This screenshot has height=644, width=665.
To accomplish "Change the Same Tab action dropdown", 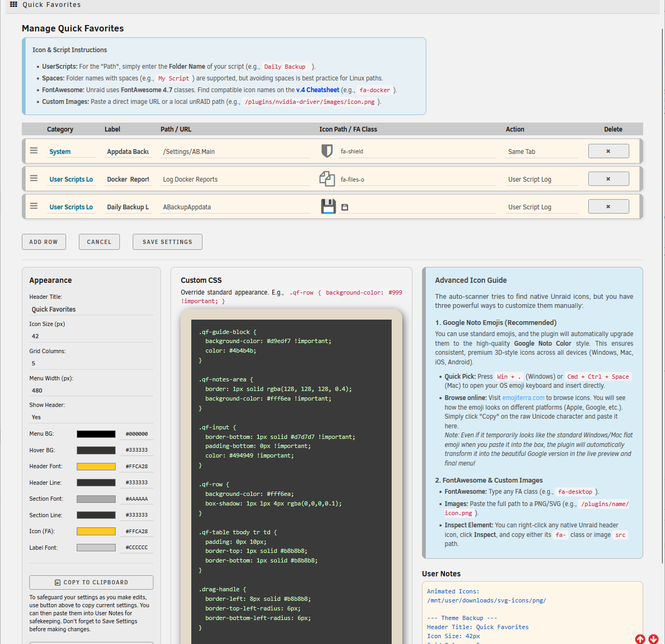I will (x=542, y=152).
